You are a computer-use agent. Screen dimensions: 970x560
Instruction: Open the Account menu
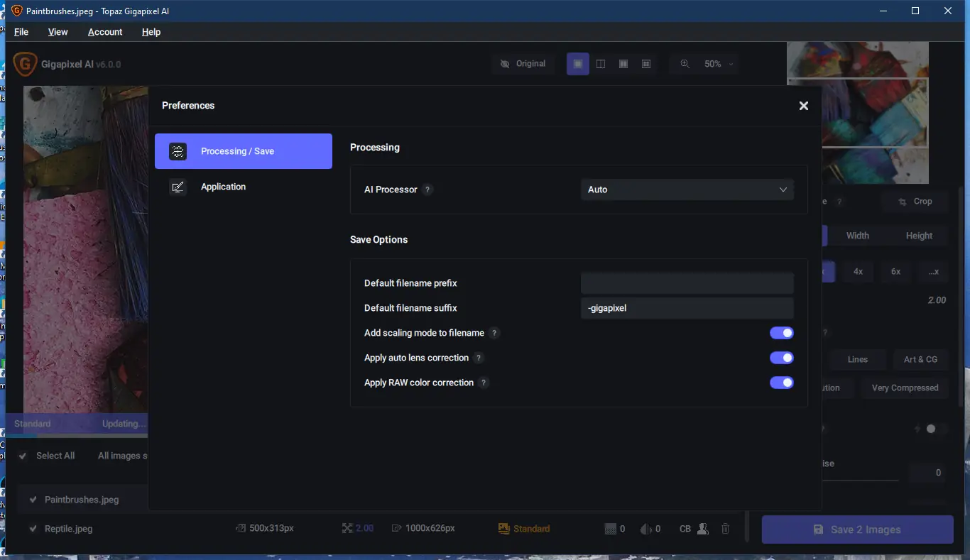pos(105,32)
